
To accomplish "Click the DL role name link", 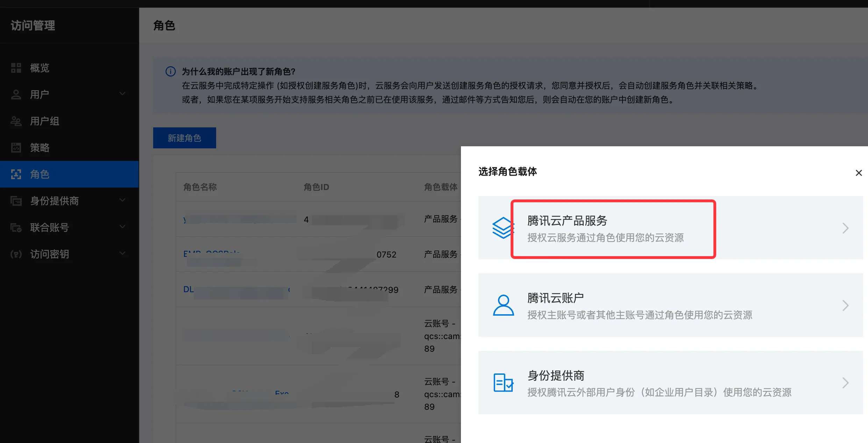I will 188,289.
